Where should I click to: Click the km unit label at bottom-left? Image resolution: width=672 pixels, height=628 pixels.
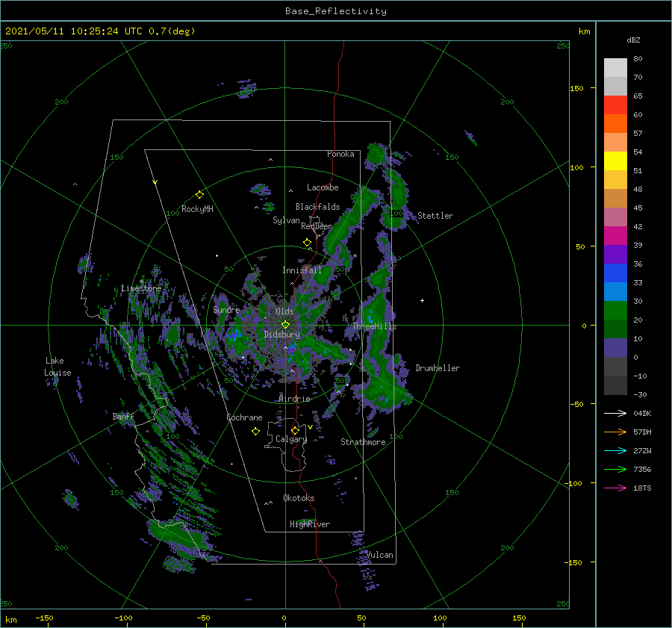pos(10,620)
